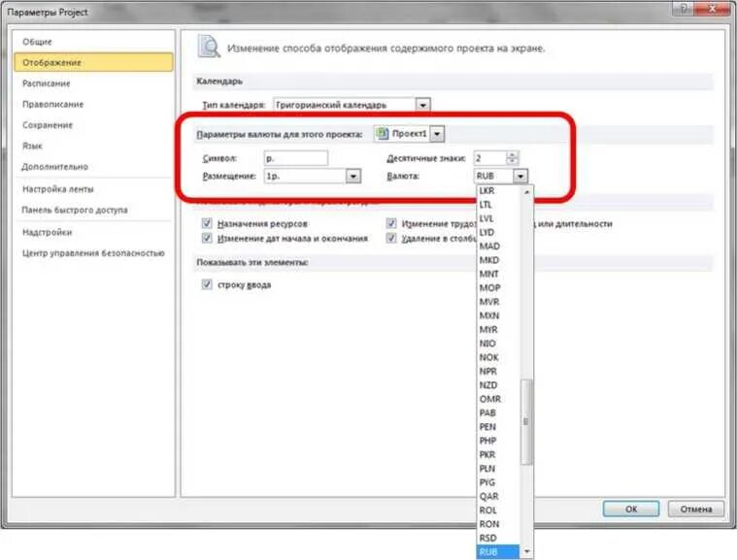Open the project selector Проект1 dropdown
737x560 pixels.
437,134
